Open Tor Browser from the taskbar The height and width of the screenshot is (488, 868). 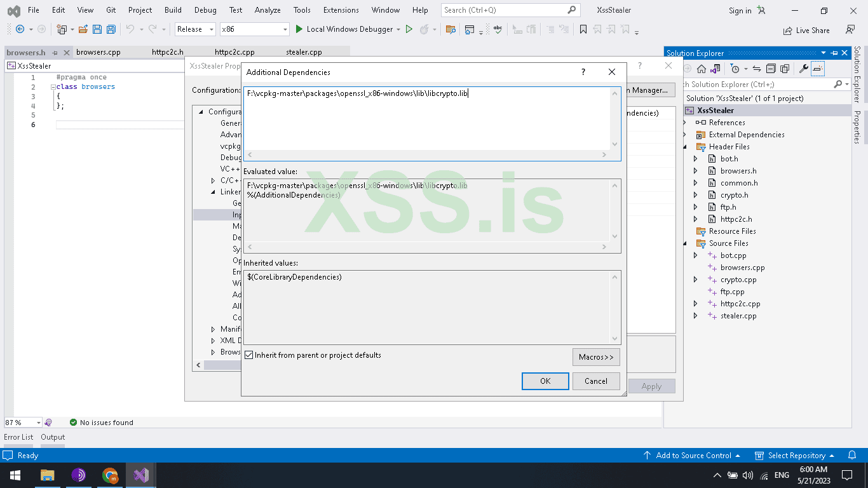coord(79,475)
